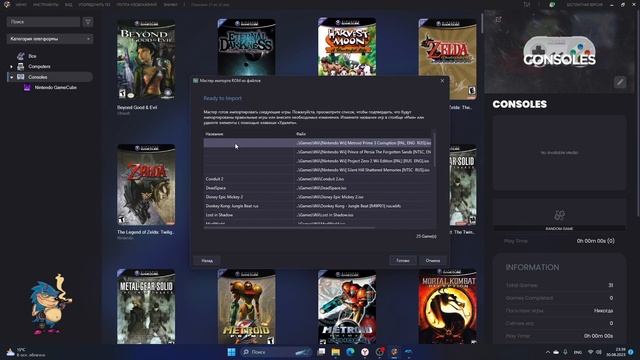Click the sliders icon in top bar
The height and width of the screenshot is (360, 640).
click(527, 4)
